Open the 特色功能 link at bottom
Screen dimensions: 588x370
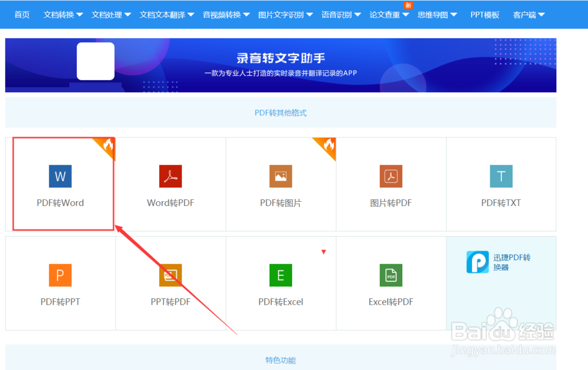(x=280, y=360)
